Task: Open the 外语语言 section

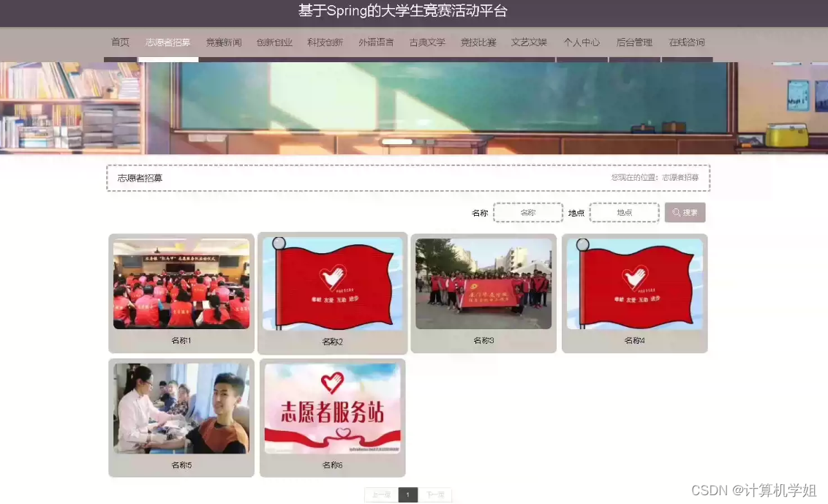Action: pyautogui.click(x=376, y=42)
